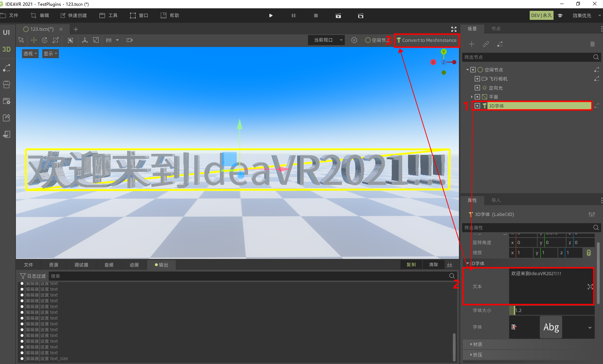Activate the scale tool in viewport toolbar

click(56, 40)
